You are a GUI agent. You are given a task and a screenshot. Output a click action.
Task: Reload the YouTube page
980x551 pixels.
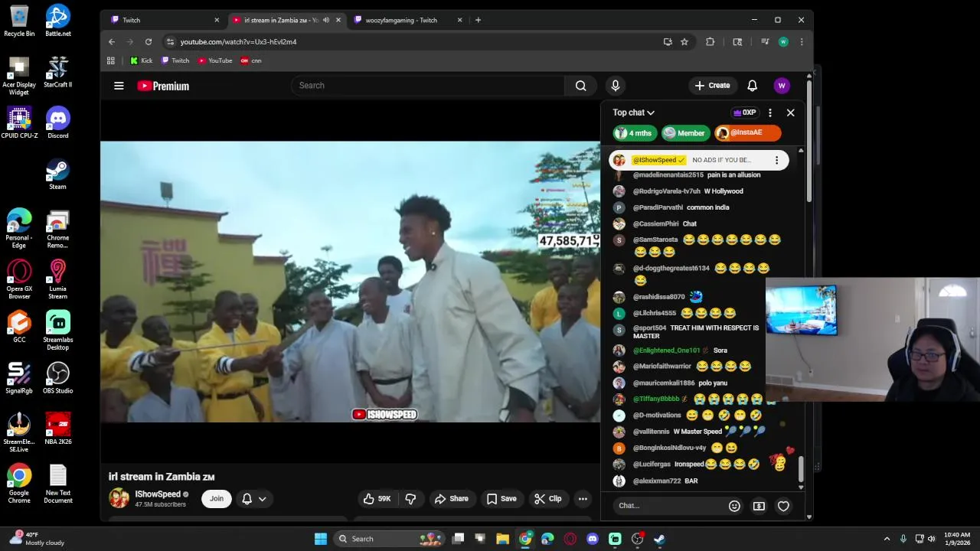(x=149, y=42)
